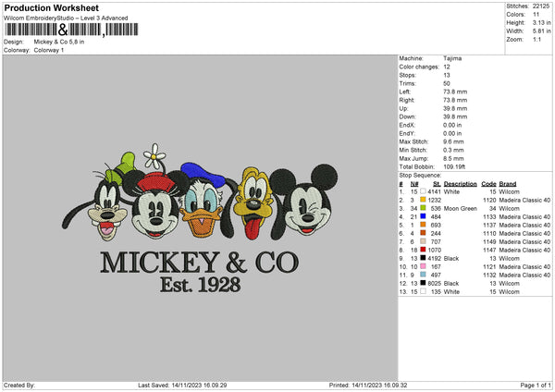Click the 'Brand' column header
555x392 pixels.
tap(508, 184)
